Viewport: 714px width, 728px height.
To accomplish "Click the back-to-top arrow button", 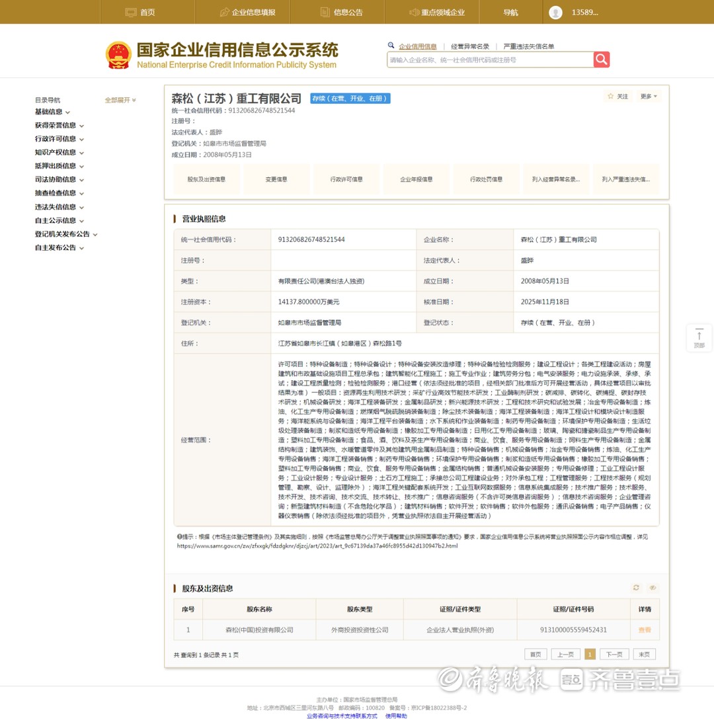I will click(699, 337).
